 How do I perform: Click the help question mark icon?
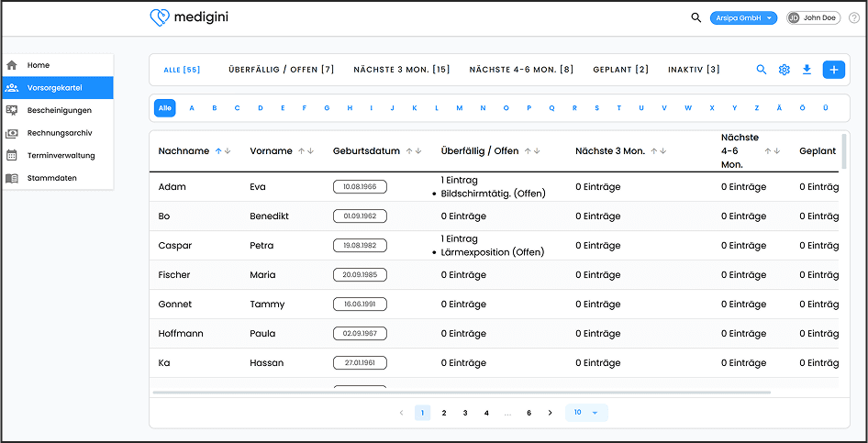[x=854, y=17]
